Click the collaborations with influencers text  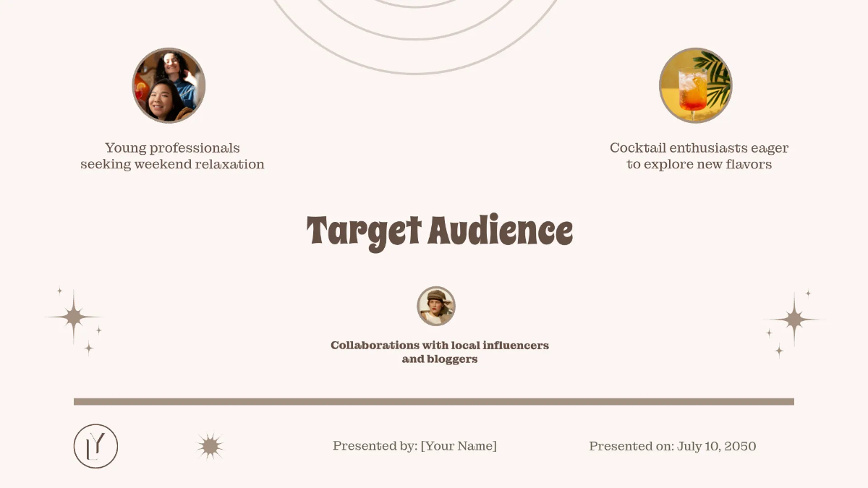coord(440,351)
